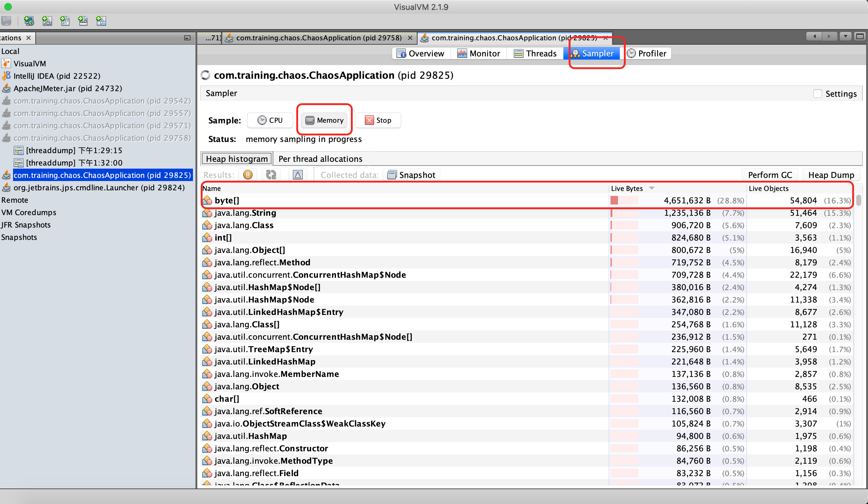Click the scroll tabs left arrow

tap(814, 36)
